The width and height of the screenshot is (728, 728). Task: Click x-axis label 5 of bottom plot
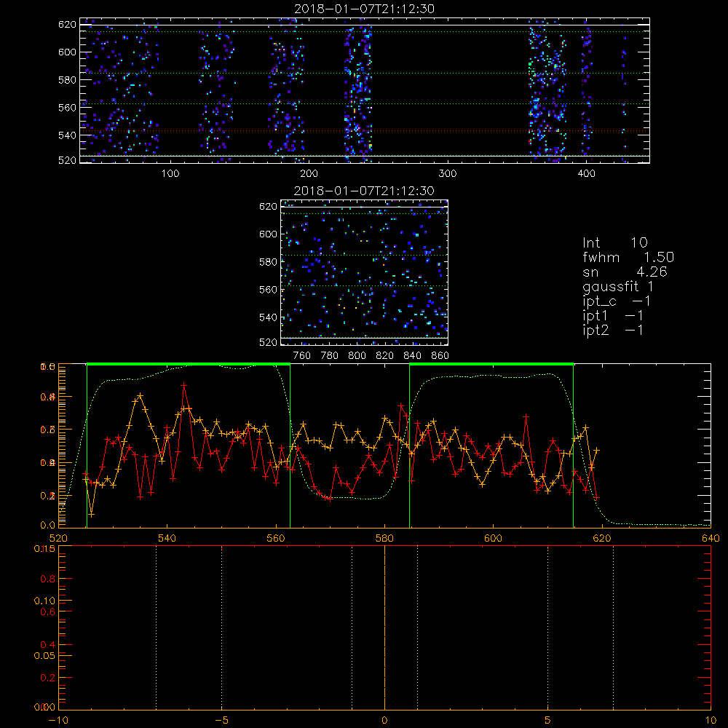point(548,721)
